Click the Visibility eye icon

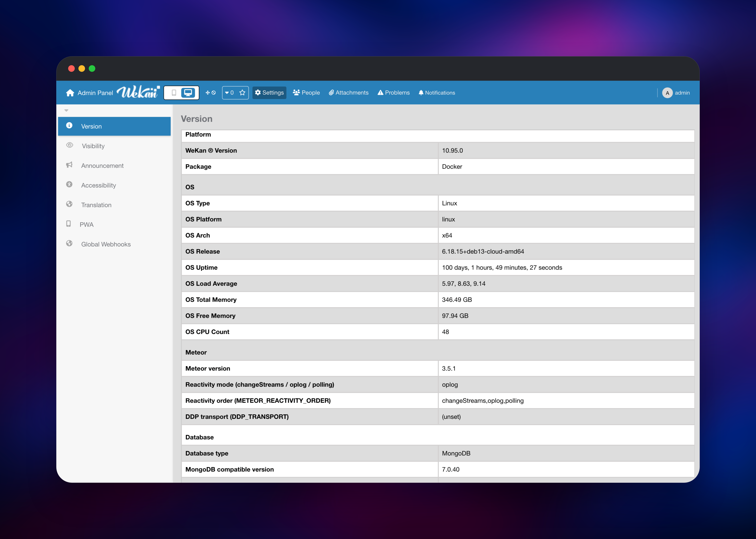pyautogui.click(x=69, y=145)
